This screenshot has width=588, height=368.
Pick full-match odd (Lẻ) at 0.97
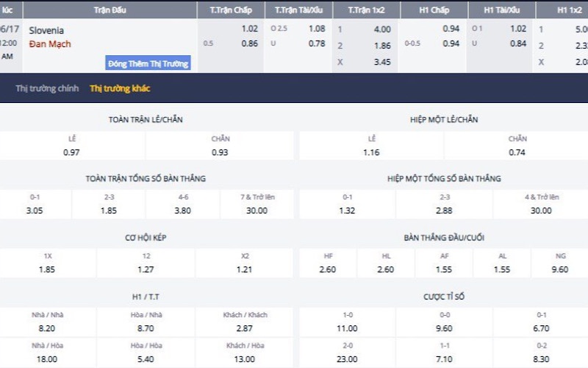71,152
